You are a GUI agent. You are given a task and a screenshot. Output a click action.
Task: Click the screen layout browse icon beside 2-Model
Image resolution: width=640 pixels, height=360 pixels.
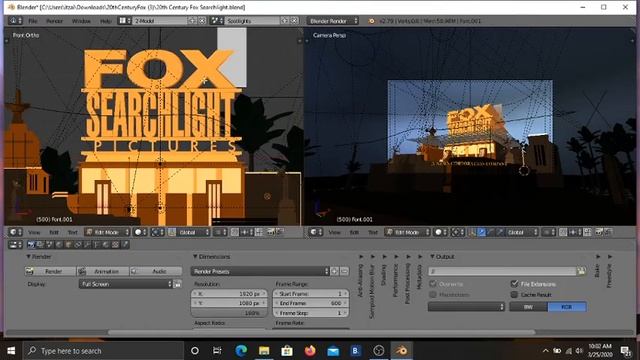[124, 20]
